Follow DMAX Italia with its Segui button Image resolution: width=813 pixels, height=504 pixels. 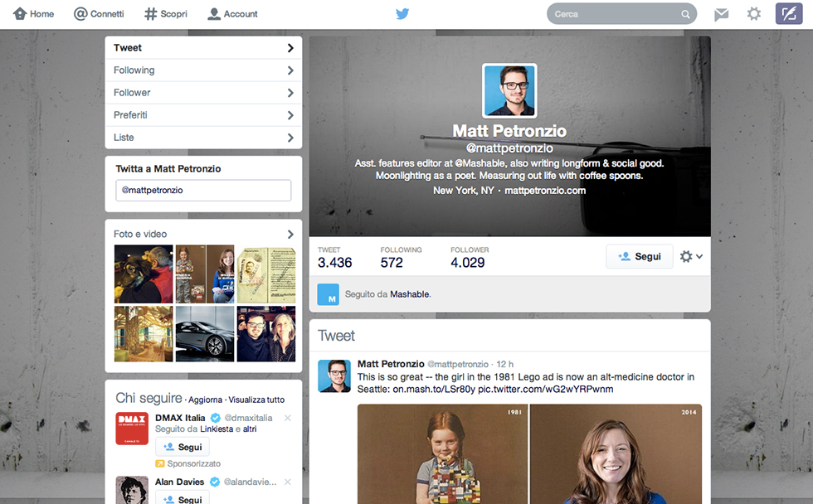(182, 446)
